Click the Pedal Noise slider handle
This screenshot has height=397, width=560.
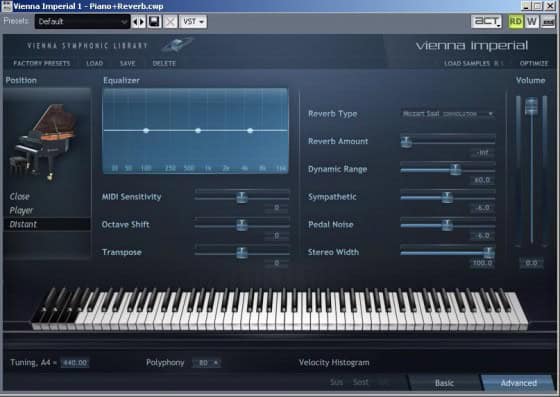point(447,225)
